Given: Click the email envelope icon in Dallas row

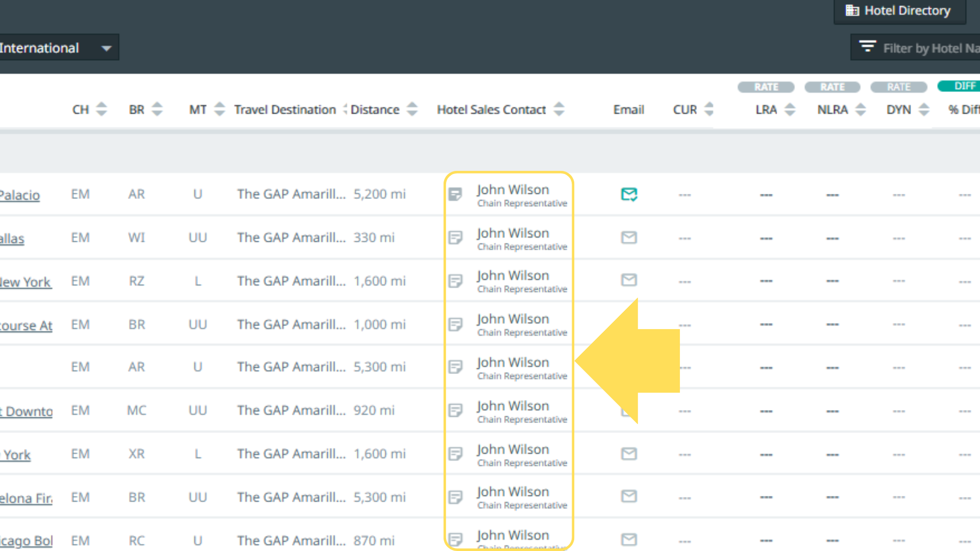Looking at the screenshot, I should [629, 237].
